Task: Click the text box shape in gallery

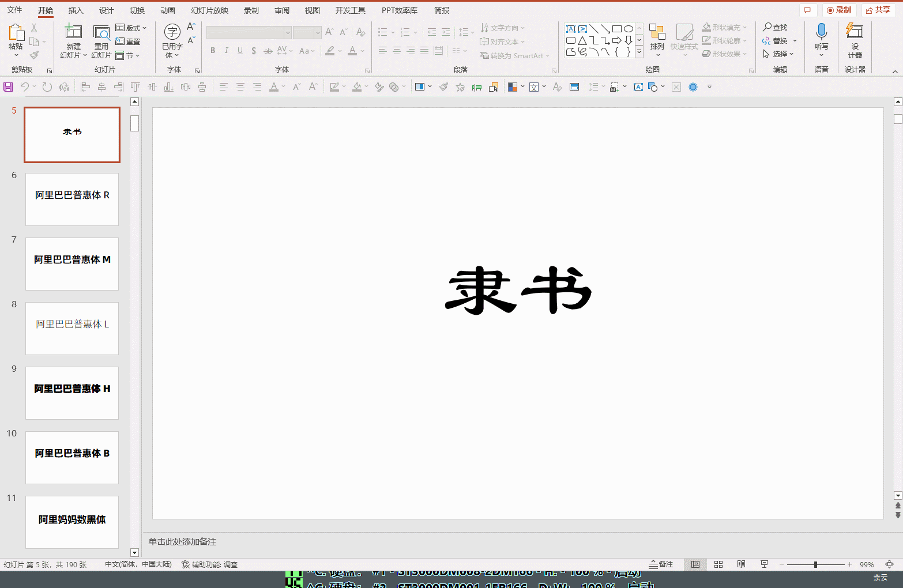Action: click(571, 29)
